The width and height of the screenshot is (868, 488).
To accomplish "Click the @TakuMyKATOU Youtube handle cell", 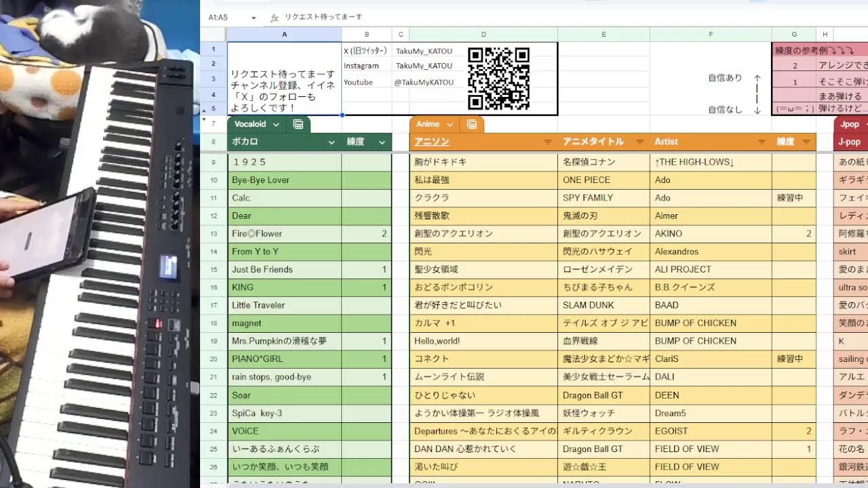I will tap(424, 82).
